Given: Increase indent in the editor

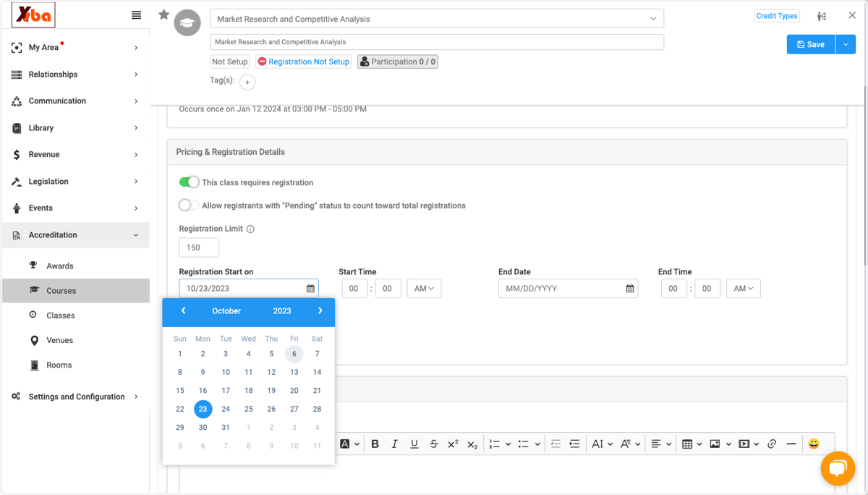Looking at the screenshot, I should [x=575, y=444].
